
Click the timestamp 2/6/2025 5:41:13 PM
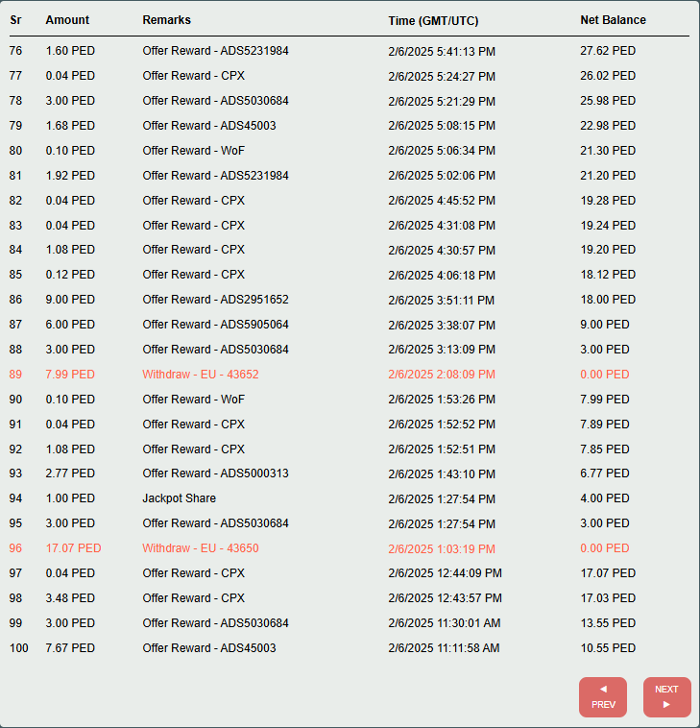(x=442, y=52)
